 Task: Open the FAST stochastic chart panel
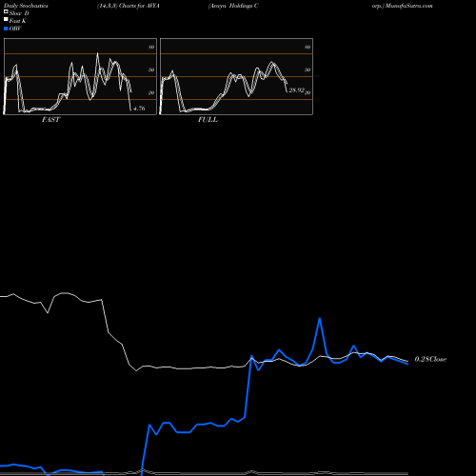coord(80,76)
